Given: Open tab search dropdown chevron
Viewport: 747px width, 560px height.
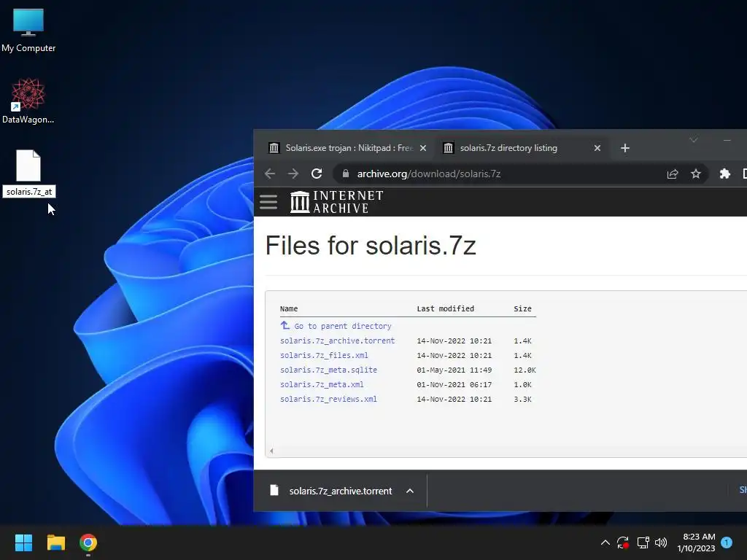Looking at the screenshot, I should [694, 140].
